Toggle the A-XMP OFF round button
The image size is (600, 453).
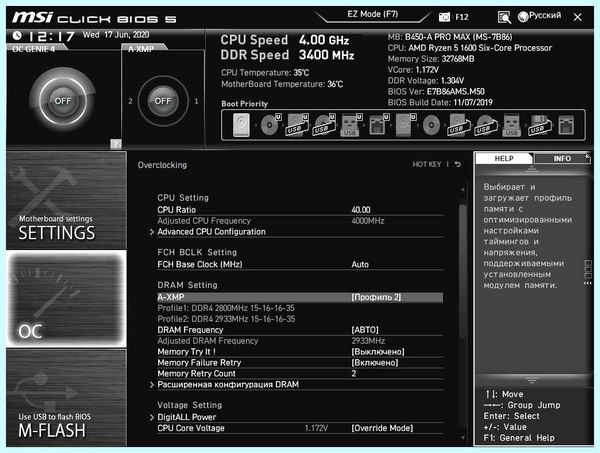tap(163, 101)
